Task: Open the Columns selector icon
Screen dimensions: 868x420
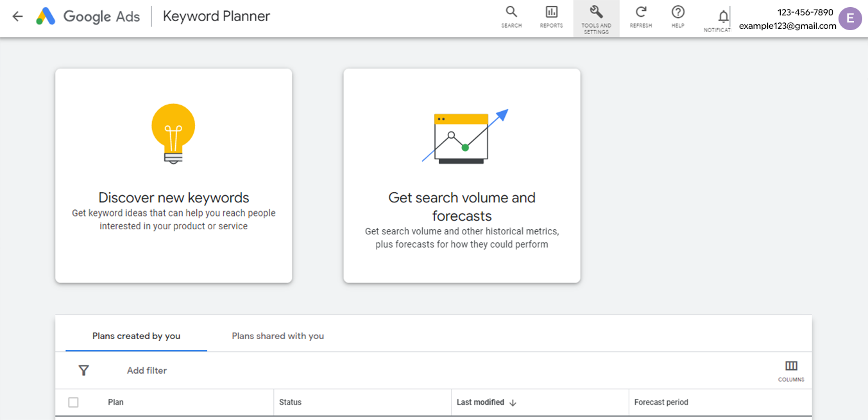Action: click(x=791, y=371)
